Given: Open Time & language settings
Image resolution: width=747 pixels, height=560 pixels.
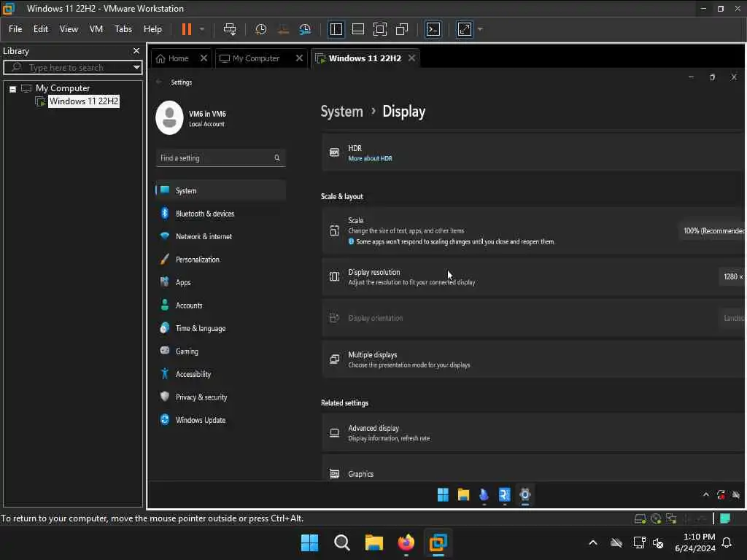Looking at the screenshot, I should 220,328.
